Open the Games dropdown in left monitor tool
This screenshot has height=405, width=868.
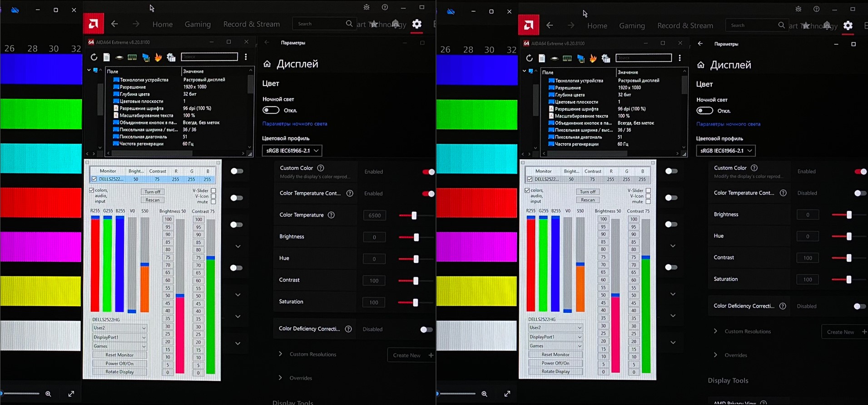click(x=119, y=346)
